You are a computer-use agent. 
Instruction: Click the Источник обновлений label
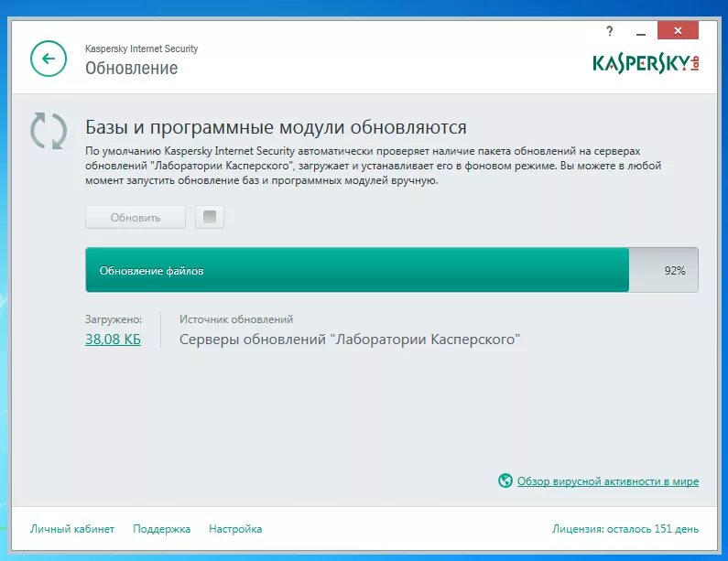(x=236, y=319)
